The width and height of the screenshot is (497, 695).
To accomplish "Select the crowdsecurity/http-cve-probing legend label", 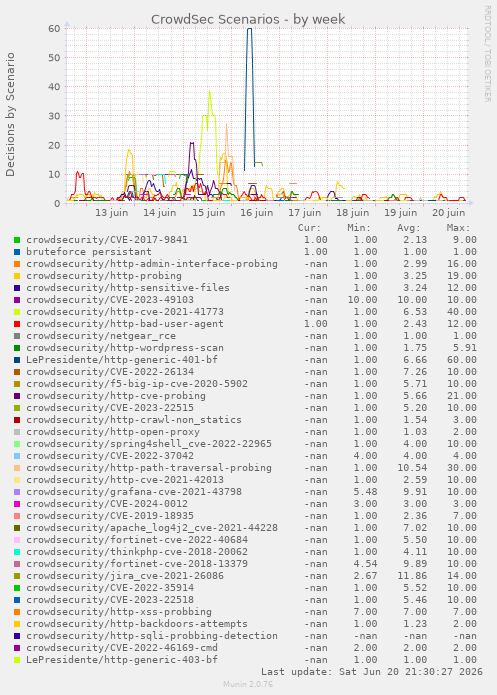I will click(x=116, y=396).
